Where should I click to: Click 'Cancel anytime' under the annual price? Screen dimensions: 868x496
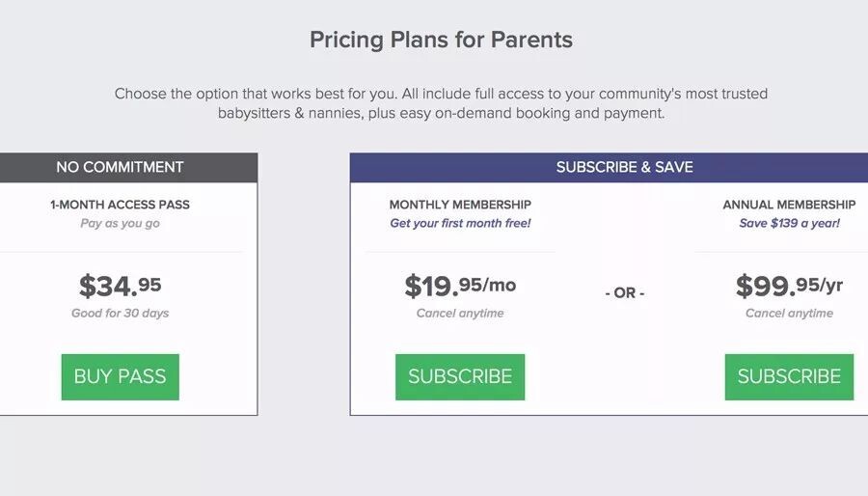pyautogui.click(x=789, y=313)
